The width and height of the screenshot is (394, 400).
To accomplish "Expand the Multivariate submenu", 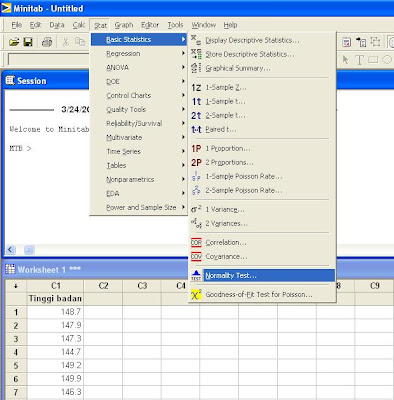I will coord(139,137).
